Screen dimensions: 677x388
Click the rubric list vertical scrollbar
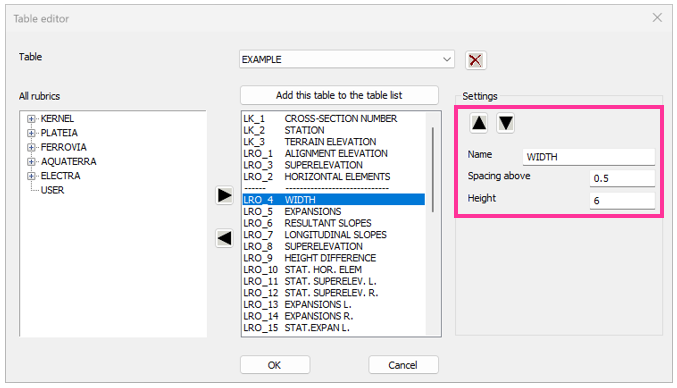[433, 169]
